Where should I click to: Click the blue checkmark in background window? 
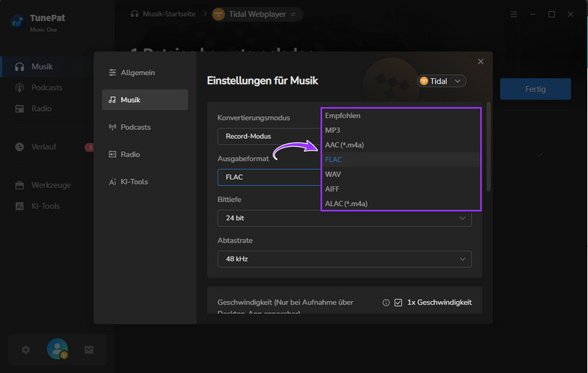[x=539, y=154]
